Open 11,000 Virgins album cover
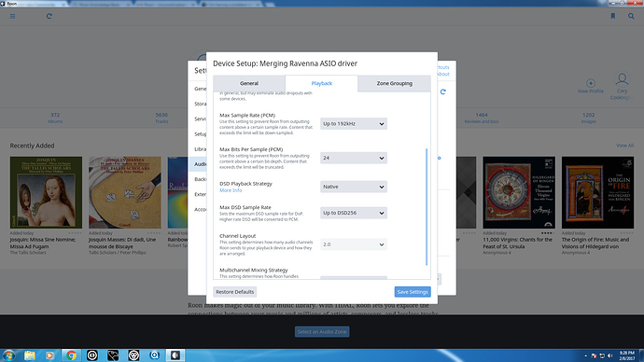The image size is (644, 362). [x=519, y=192]
